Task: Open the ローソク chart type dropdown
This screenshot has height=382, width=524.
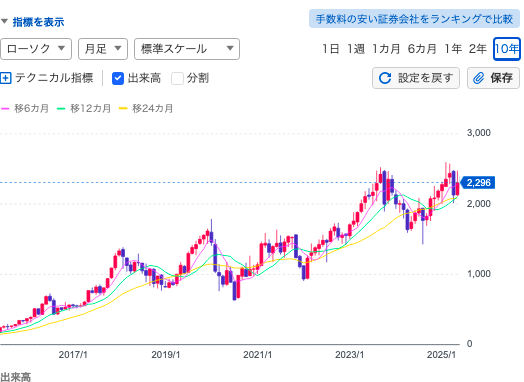Action: tap(36, 49)
